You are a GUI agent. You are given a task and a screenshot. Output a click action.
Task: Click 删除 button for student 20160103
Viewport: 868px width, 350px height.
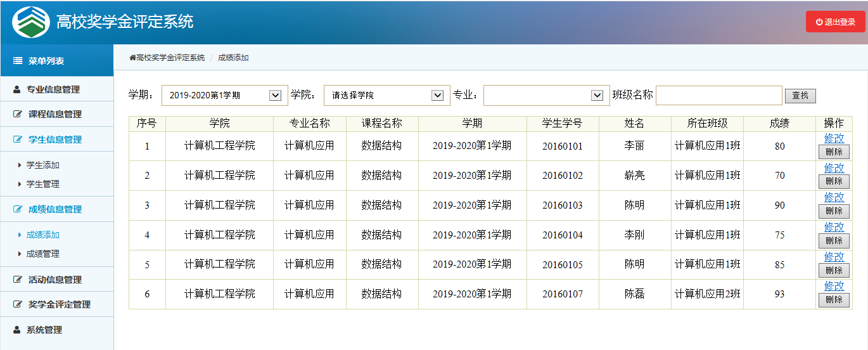(834, 211)
